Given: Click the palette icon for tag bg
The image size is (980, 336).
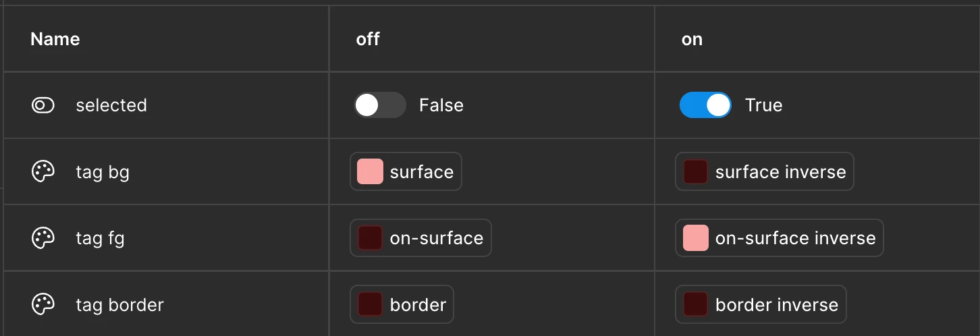Looking at the screenshot, I should (43, 171).
